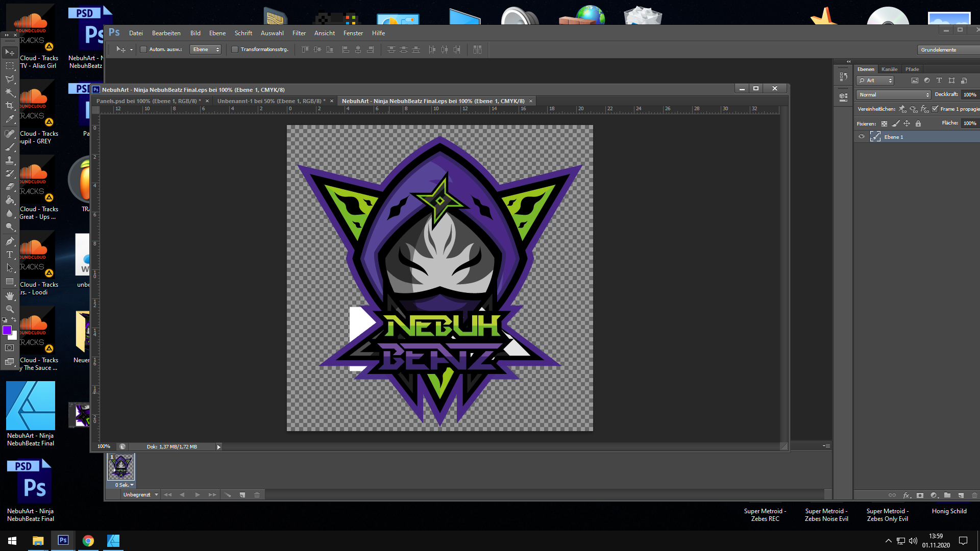
Task: Filter layers by type layers
Action: tap(939, 81)
